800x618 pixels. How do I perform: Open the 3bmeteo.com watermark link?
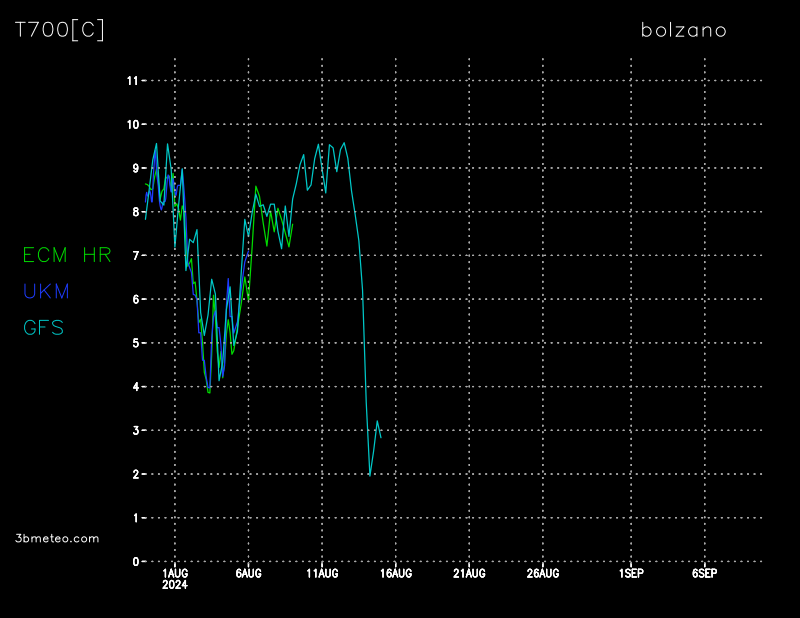(x=58, y=538)
